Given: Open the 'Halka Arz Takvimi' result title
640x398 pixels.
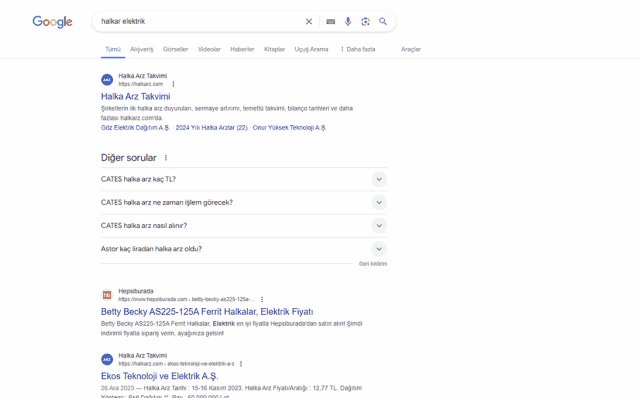Looking at the screenshot, I should 136,97.
